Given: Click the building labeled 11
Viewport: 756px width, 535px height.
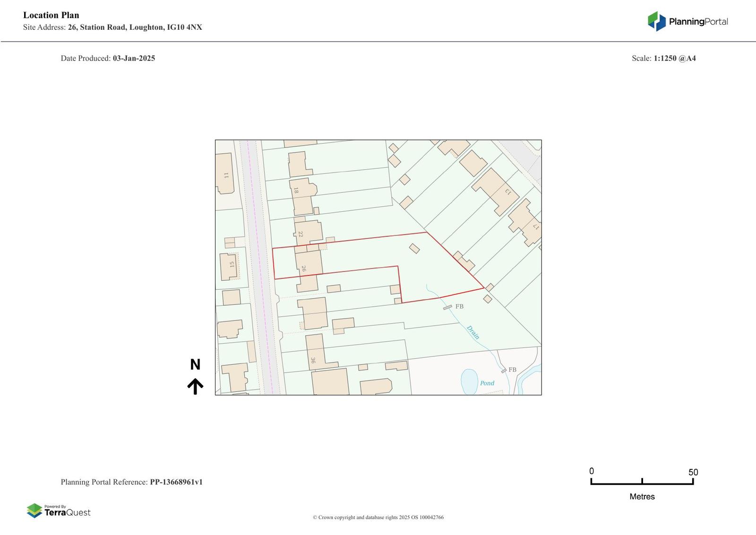Looking at the screenshot, I should 224,173.
